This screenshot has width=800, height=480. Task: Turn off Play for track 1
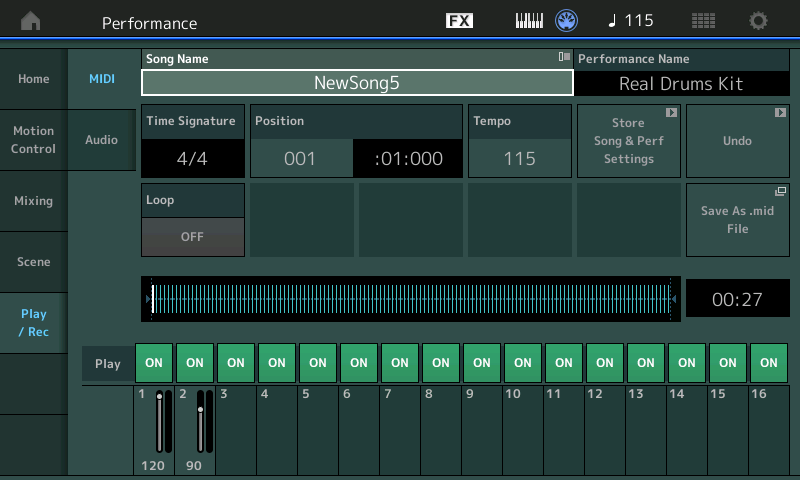pyautogui.click(x=154, y=363)
